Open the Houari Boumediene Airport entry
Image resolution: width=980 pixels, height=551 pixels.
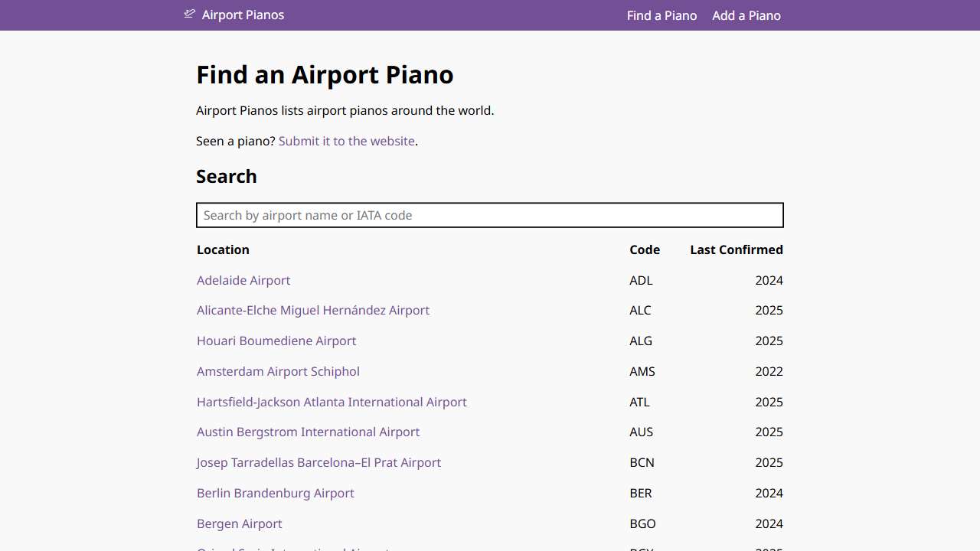(276, 341)
